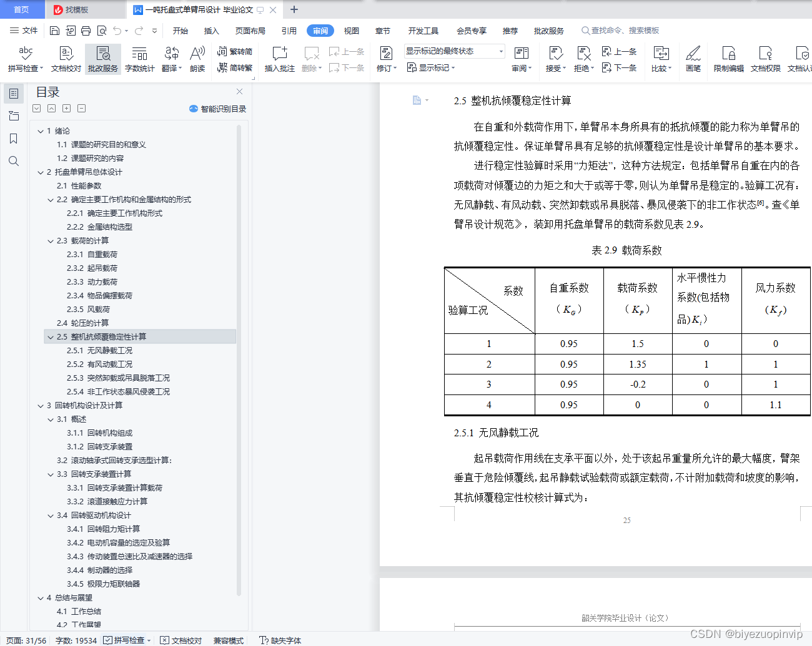Click 接受 accept changes
Screen dimensions: 812x646
point(555,59)
